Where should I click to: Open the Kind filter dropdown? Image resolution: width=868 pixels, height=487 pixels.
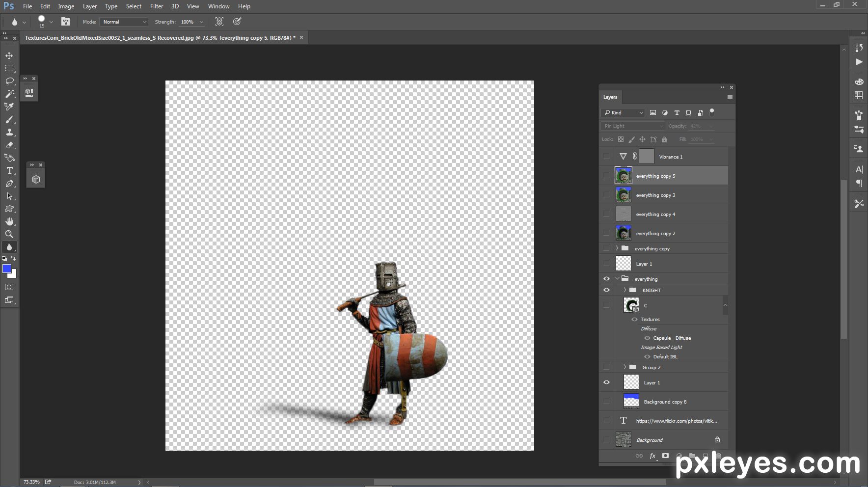pyautogui.click(x=623, y=112)
